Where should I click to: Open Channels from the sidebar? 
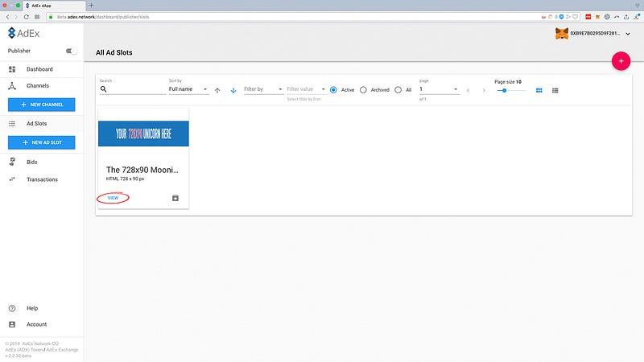click(42, 86)
